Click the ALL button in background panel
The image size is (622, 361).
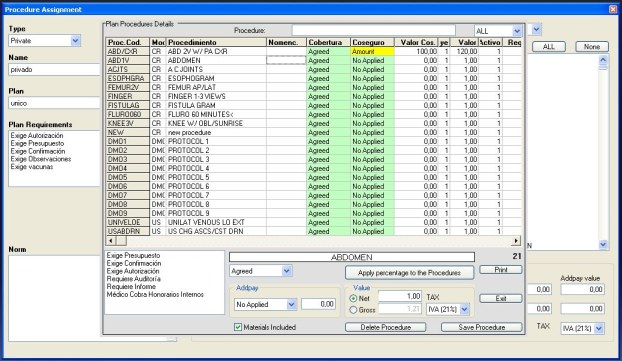tap(549, 47)
